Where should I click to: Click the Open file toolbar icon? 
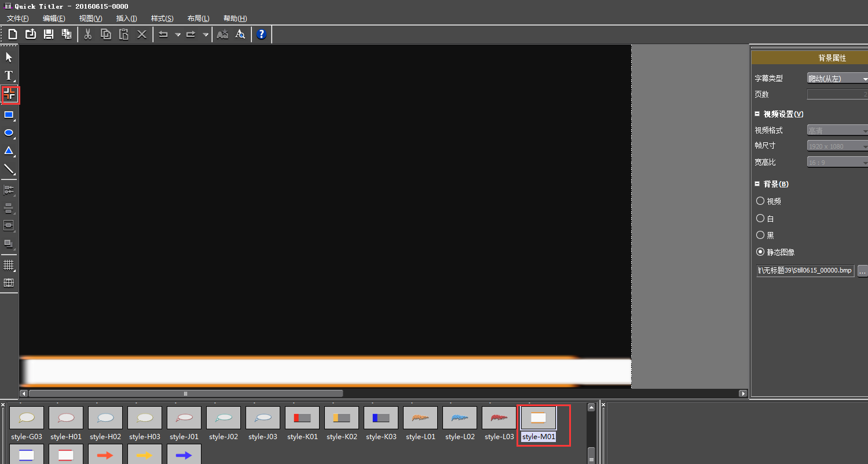31,34
